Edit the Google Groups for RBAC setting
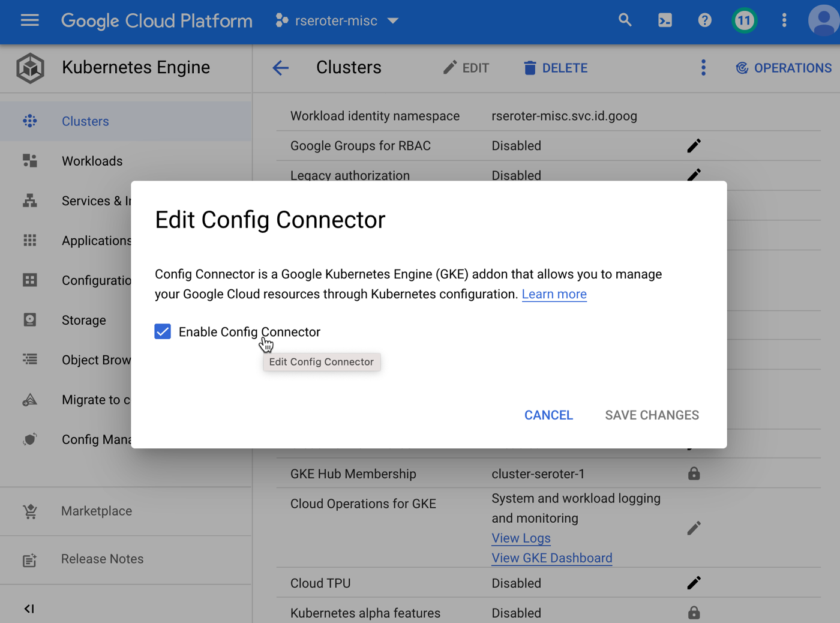The width and height of the screenshot is (840, 623). [x=694, y=146]
